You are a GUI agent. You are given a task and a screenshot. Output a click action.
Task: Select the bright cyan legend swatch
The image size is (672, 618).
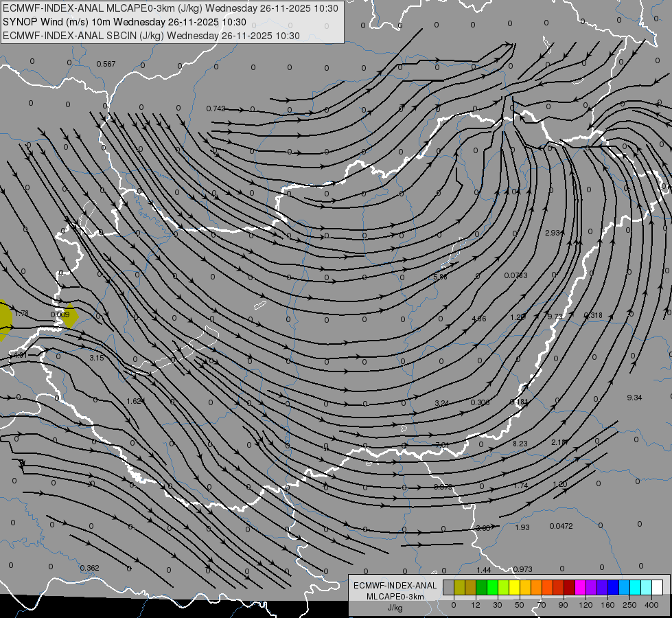coord(636,587)
